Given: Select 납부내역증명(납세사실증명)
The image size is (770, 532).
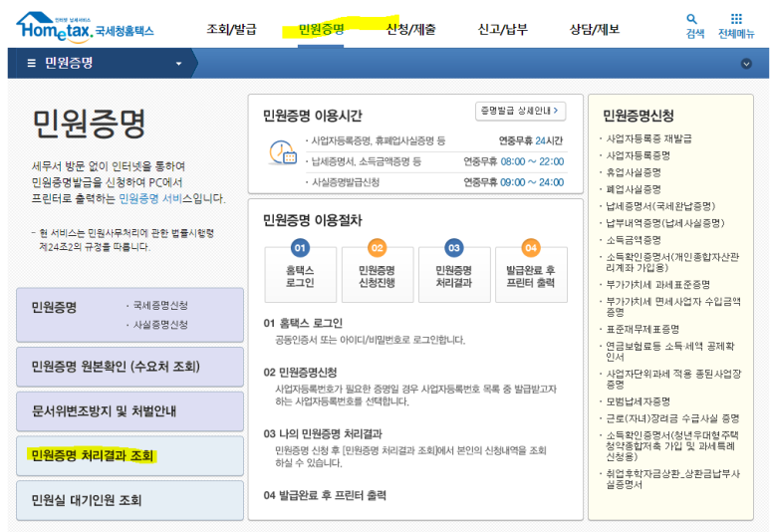Looking at the screenshot, I should (665, 223).
